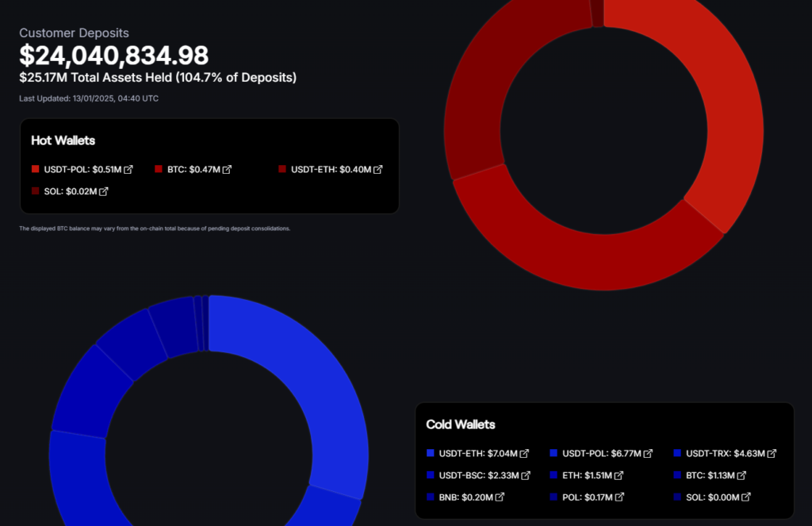812x526 pixels.
Task: Open external link icon beside ETH $1.51M
Action: coord(619,476)
